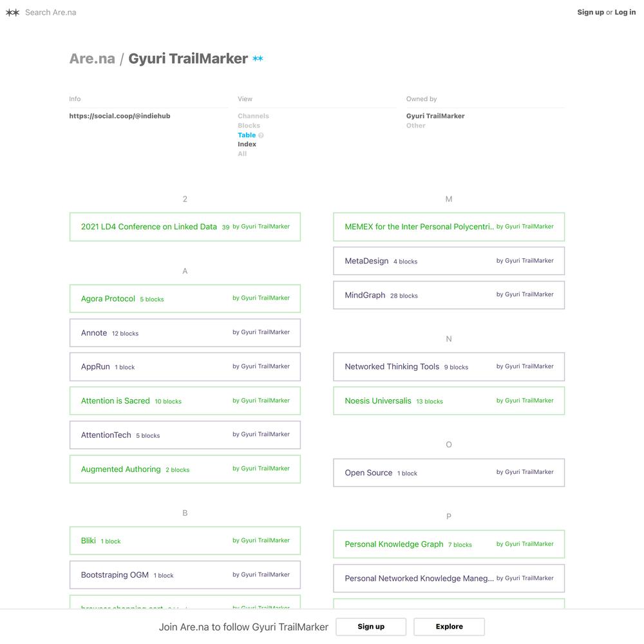Click the help icon next to Table
This screenshot has height=644, width=644.
(261, 135)
